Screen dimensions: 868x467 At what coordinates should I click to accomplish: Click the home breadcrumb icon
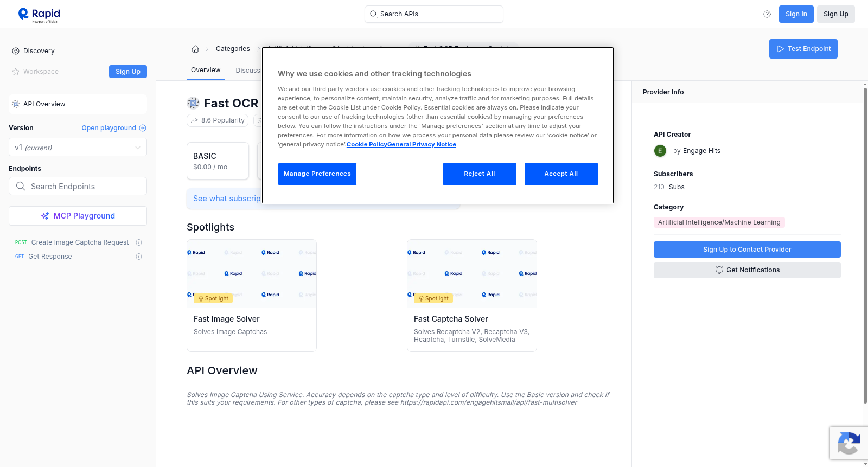pos(195,49)
